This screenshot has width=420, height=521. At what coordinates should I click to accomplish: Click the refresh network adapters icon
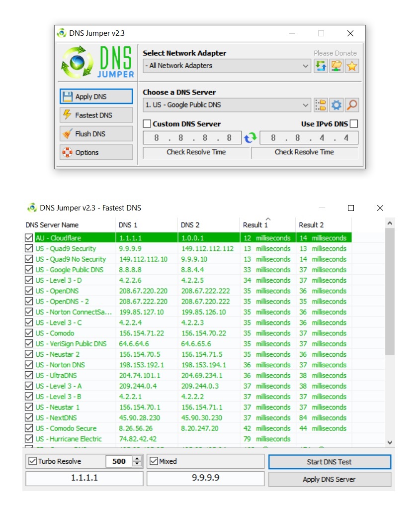click(x=321, y=66)
